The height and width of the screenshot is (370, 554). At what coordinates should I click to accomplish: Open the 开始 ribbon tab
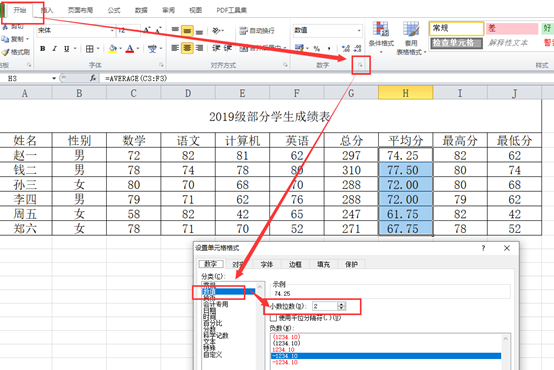tap(20, 10)
